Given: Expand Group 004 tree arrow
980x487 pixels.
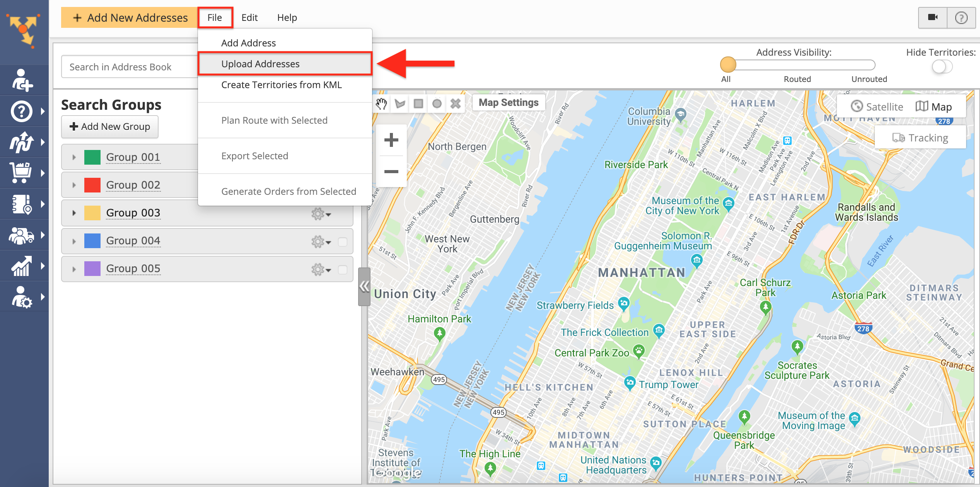Looking at the screenshot, I should 74,242.
